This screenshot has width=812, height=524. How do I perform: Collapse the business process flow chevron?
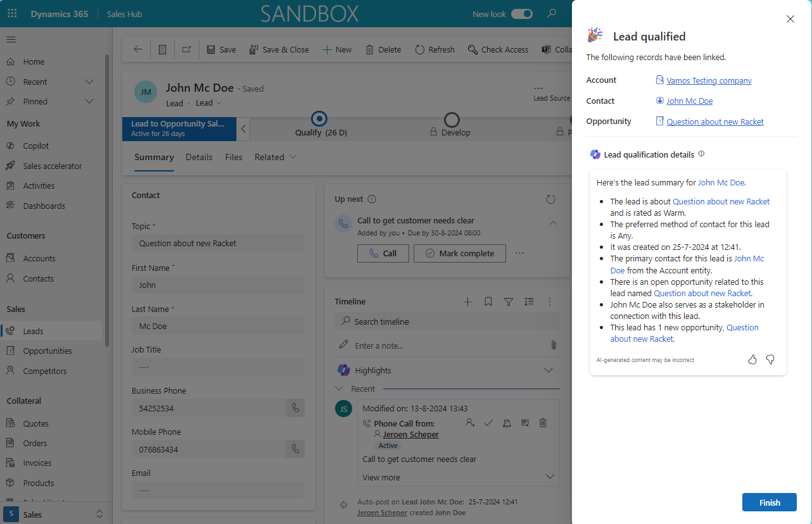point(244,129)
